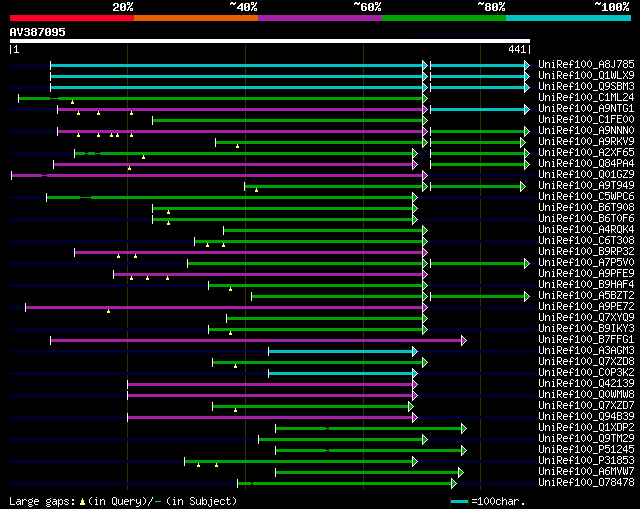Viewport: 640px width, 509px height.
Task: Click the orange ~40% identity legend segment
Action: (196, 18)
